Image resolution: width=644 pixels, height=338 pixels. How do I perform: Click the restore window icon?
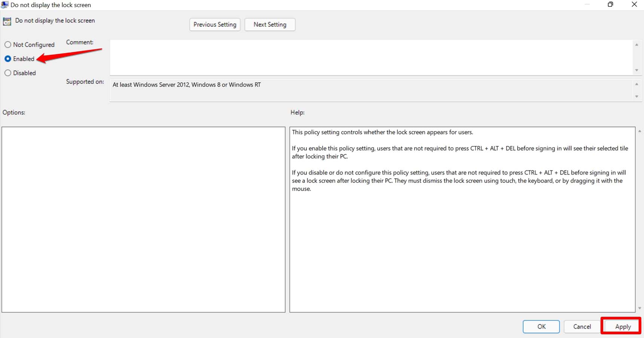[x=610, y=4]
